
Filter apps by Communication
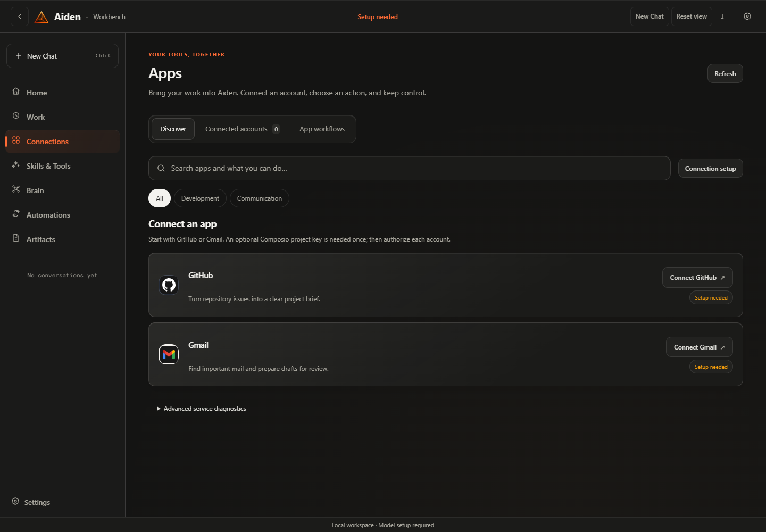pos(260,198)
